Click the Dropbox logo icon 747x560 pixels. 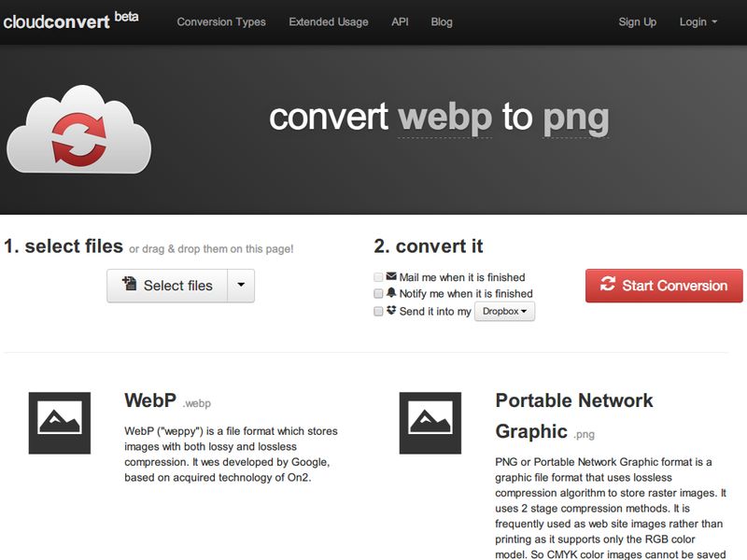(391, 311)
